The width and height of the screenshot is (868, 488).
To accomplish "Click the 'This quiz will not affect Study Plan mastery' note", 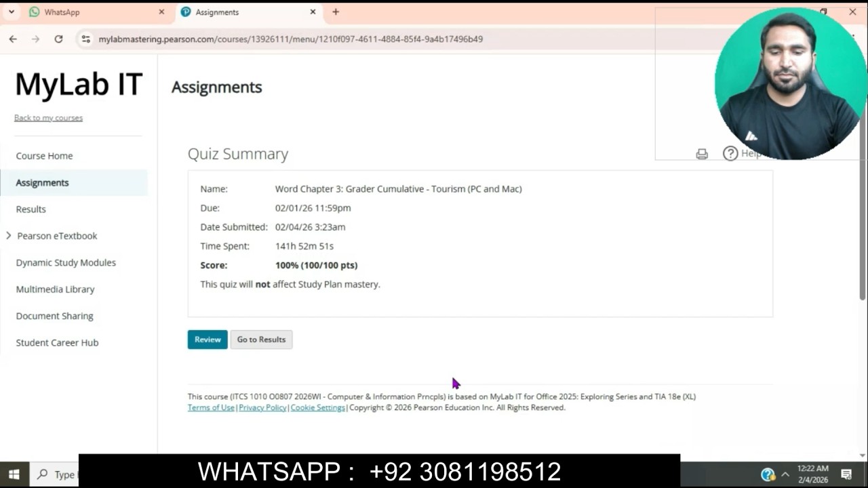I will pyautogui.click(x=290, y=285).
